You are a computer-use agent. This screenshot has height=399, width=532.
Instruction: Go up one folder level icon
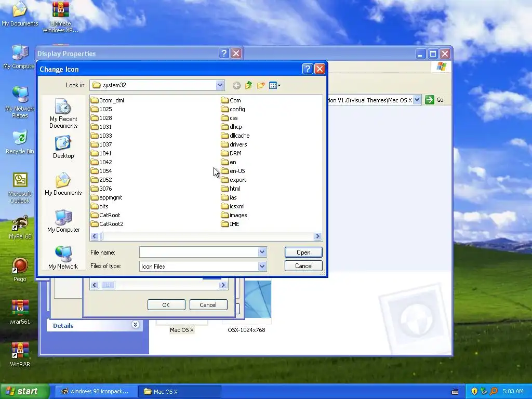coord(249,86)
